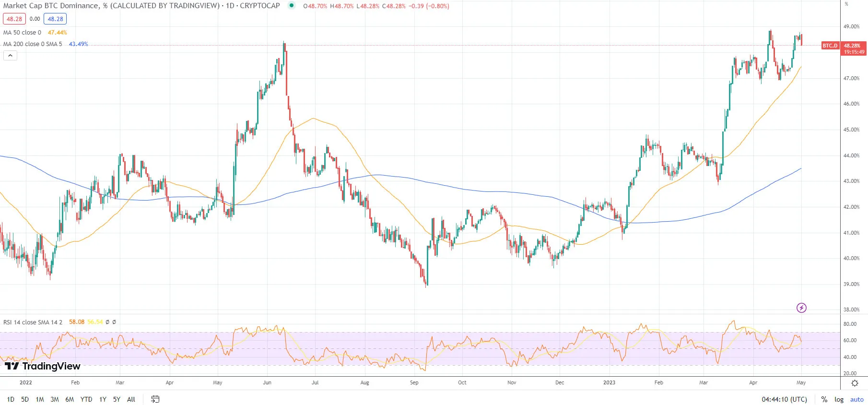
Task: Toggle percent scale mode
Action: pyautogui.click(x=824, y=399)
